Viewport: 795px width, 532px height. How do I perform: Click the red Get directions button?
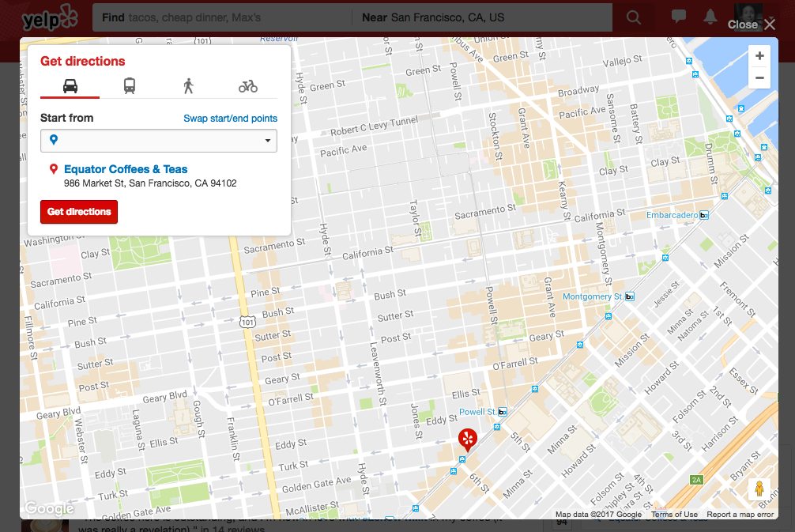(79, 212)
